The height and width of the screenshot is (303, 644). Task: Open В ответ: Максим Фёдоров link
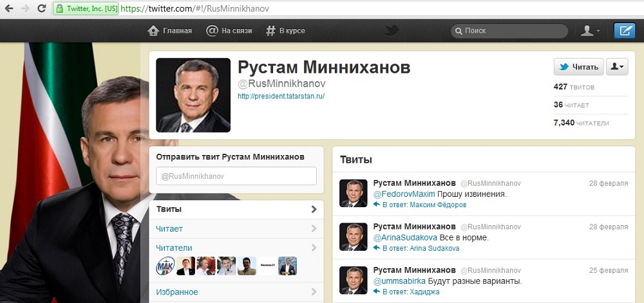tap(424, 205)
